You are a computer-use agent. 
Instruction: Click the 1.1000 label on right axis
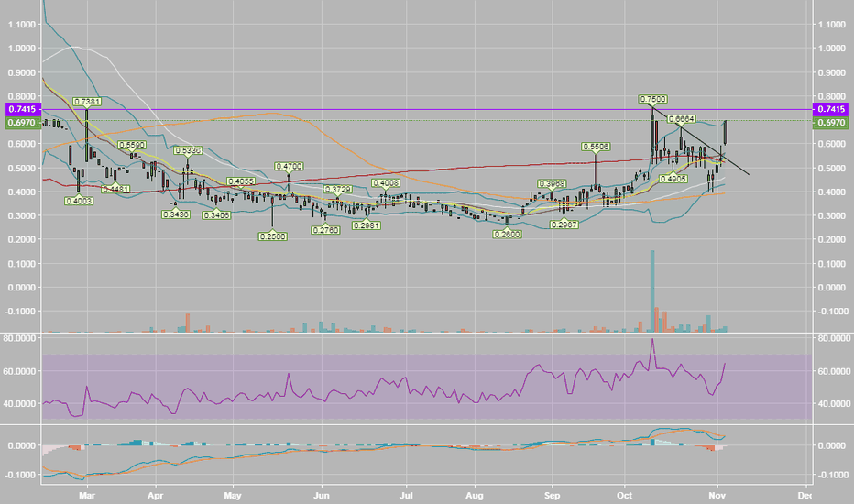click(x=831, y=25)
